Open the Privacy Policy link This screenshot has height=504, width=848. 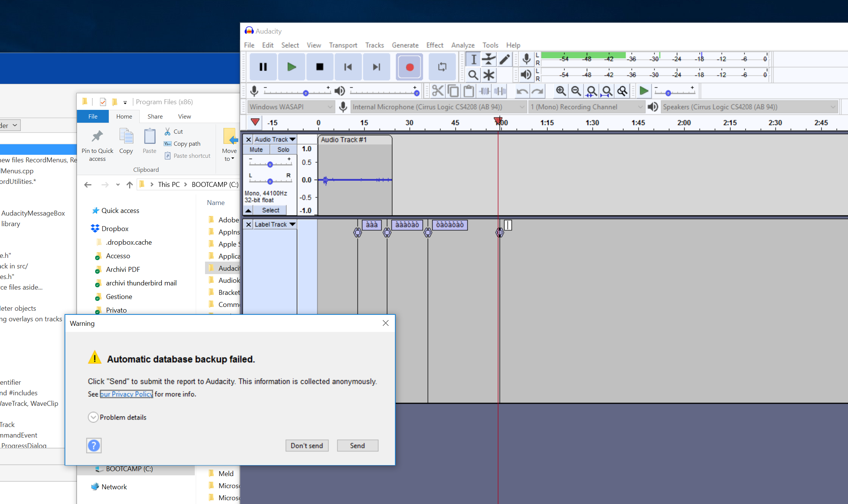click(126, 394)
